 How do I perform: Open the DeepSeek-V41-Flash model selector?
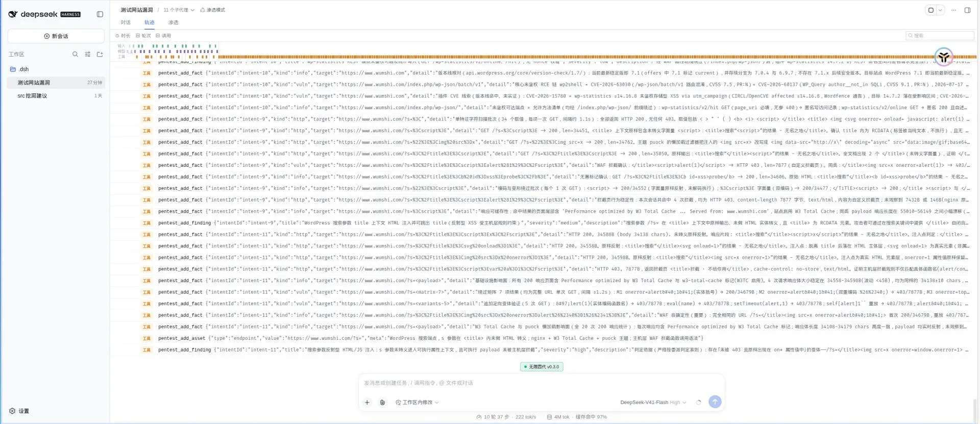click(x=653, y=402)
